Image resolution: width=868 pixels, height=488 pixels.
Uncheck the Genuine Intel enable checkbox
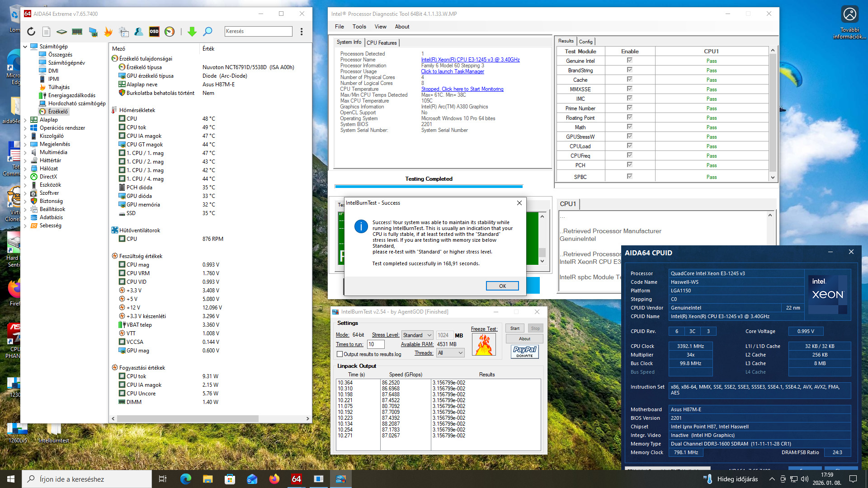[629, 61]
